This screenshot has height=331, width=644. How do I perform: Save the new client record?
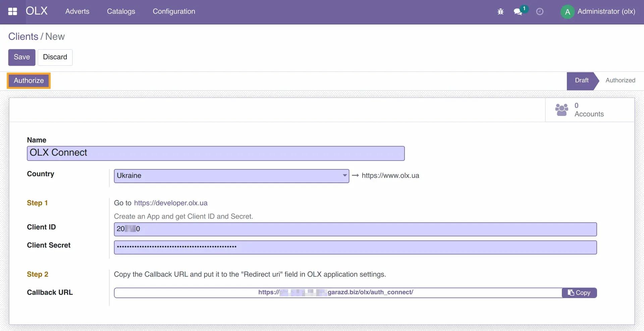[x=22, y=57]
